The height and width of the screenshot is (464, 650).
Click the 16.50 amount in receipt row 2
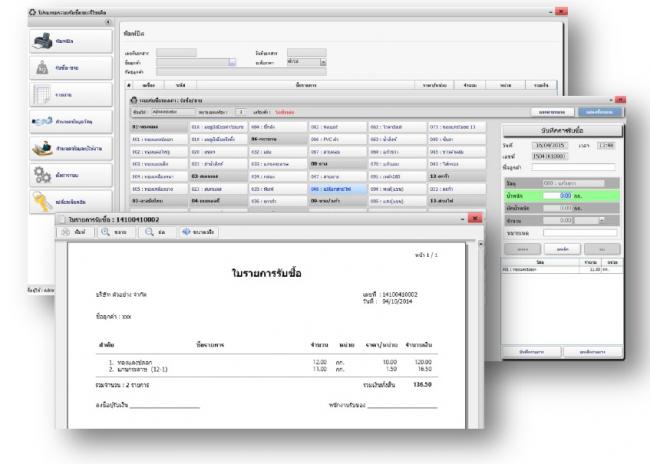point(424,369)
